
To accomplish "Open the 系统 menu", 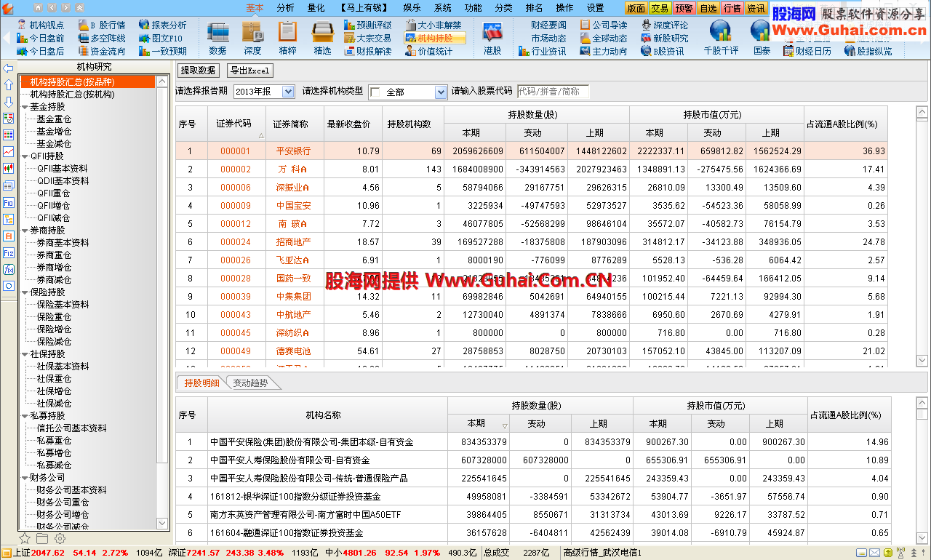I will (x=442, y=7).
